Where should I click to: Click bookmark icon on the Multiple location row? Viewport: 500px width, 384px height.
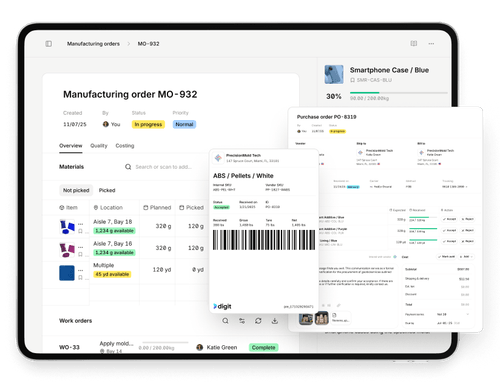click(x=80, y=277)
